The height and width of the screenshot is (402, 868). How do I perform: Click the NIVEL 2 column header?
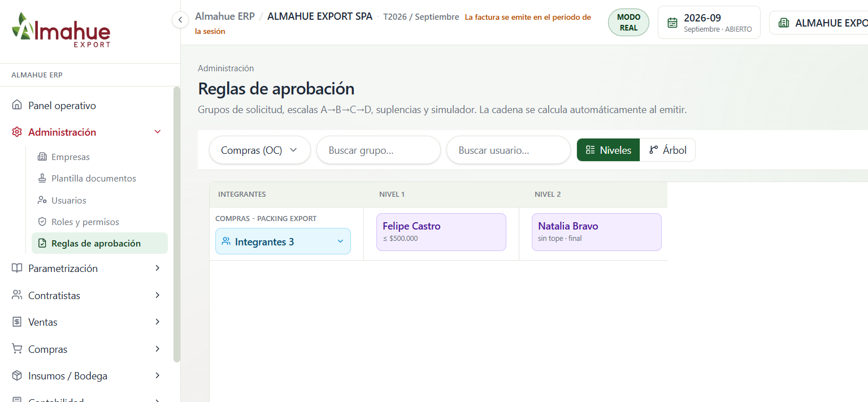(548, 194)
